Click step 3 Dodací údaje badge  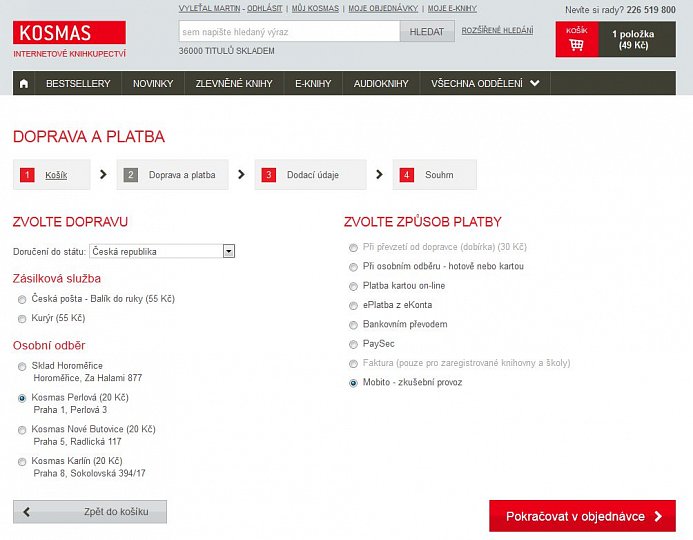pos(269,175)
